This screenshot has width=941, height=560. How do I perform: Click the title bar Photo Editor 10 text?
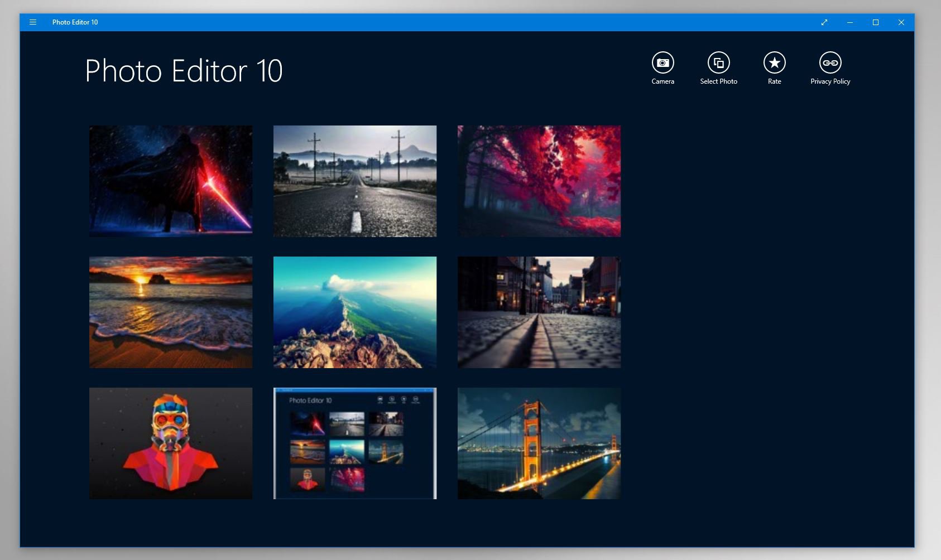75,22
